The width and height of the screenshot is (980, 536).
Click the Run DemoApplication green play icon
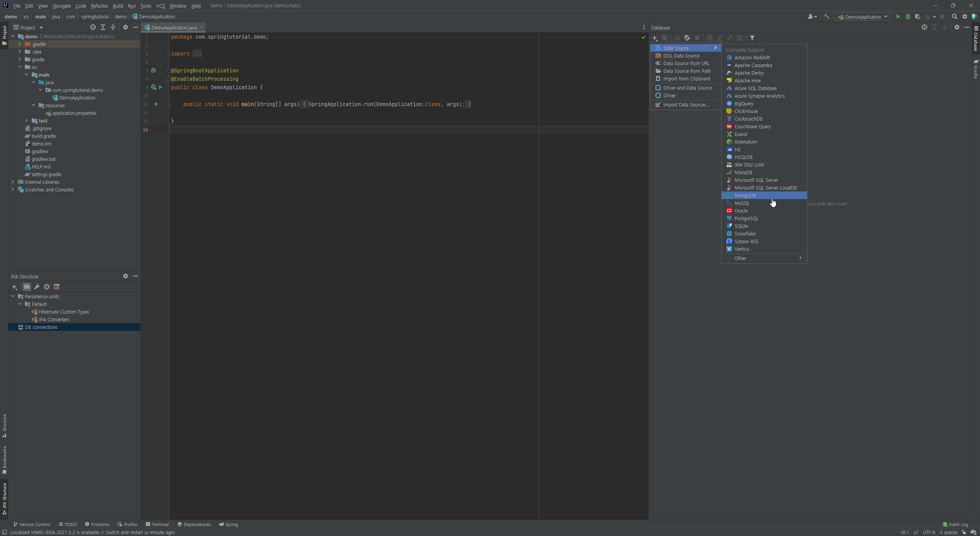pyautogui.click(x=898, y=16)
